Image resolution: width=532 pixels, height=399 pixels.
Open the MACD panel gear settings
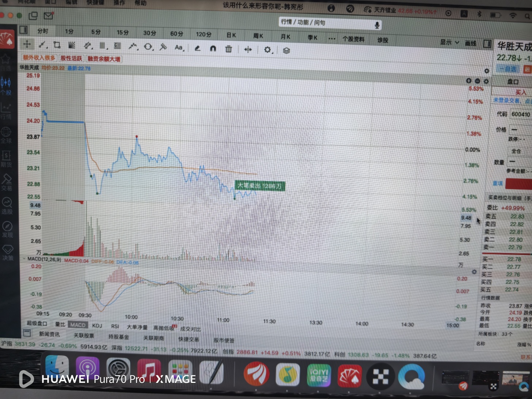click(474, 272)
